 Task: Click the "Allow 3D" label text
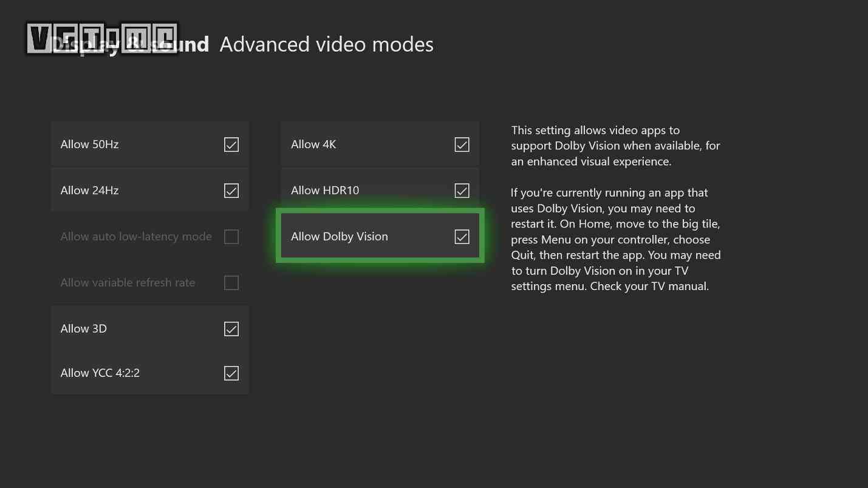click(x=84, y=329)
